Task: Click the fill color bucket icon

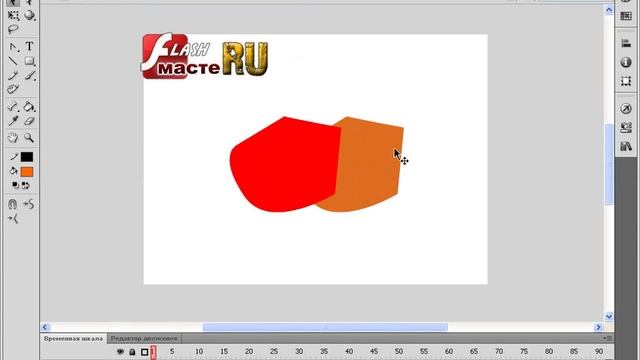Action: coord(13,171)
